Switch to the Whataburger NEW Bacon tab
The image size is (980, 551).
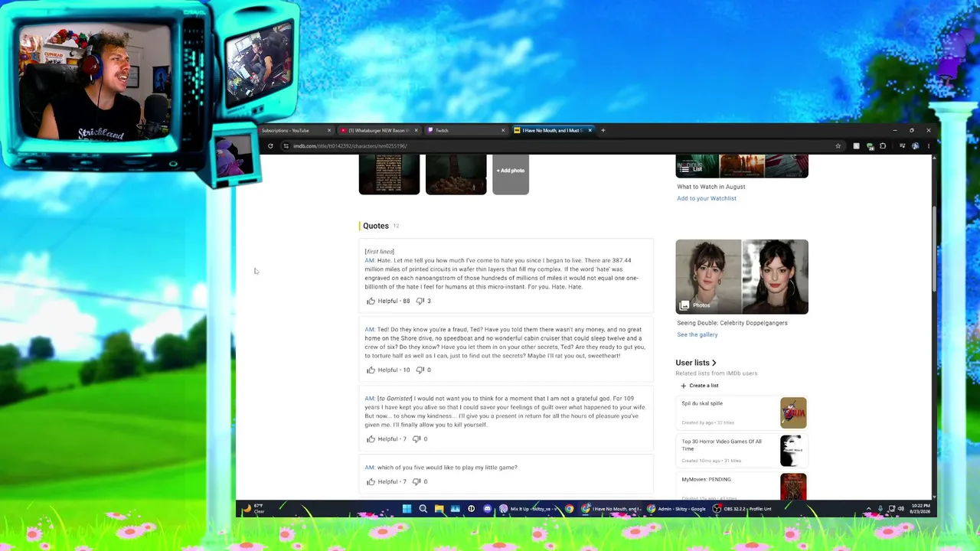(x=380, y=131)
